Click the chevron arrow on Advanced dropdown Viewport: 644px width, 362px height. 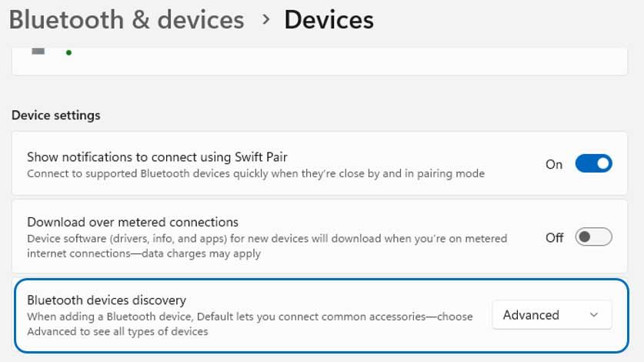[x=593, y=315]
